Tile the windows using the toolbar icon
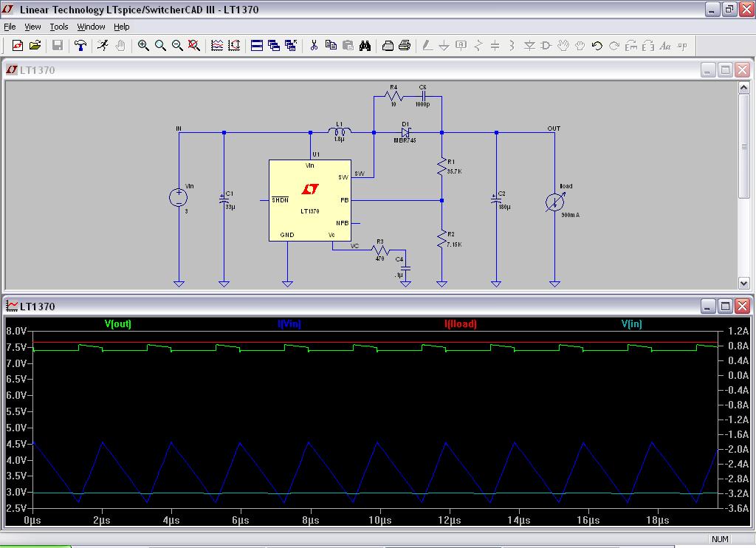The width and height of the screenshot is (756, 548). (x=257, y=45)
